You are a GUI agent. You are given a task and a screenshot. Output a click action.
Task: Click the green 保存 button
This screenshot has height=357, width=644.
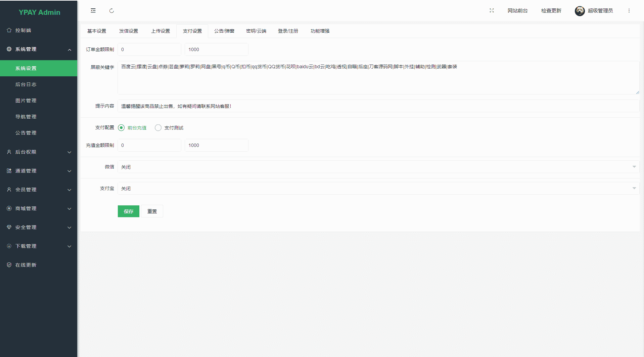[129, 211]
